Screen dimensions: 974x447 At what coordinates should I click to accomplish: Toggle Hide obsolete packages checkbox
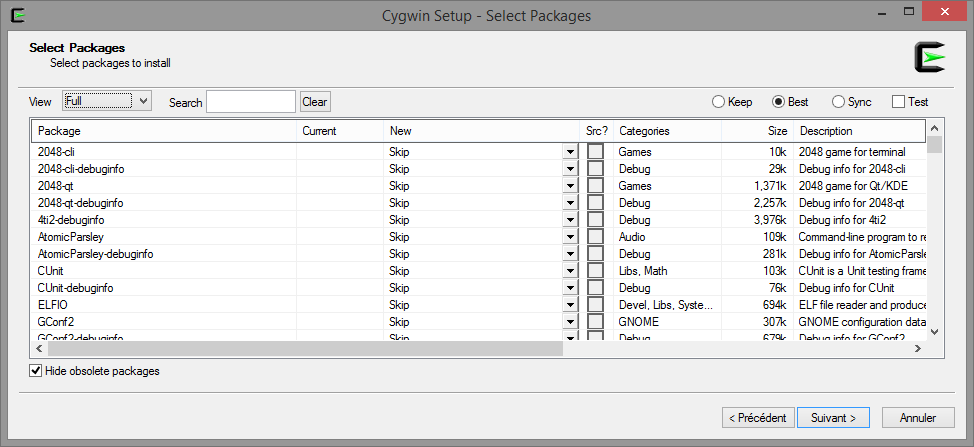coord(36,371)
